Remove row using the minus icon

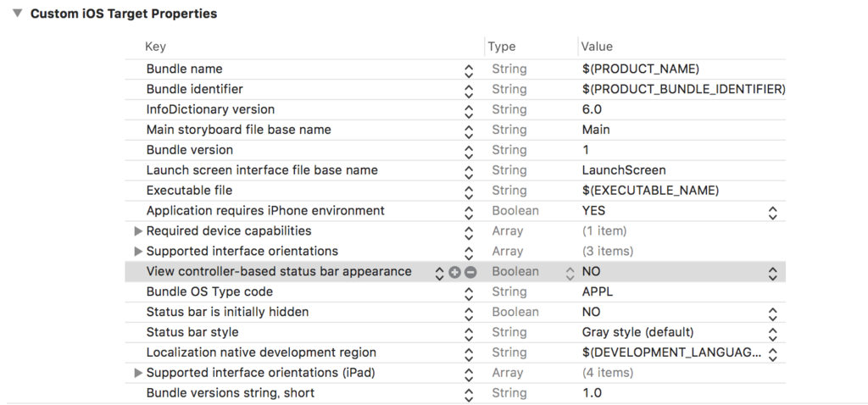tap(470, 272)
